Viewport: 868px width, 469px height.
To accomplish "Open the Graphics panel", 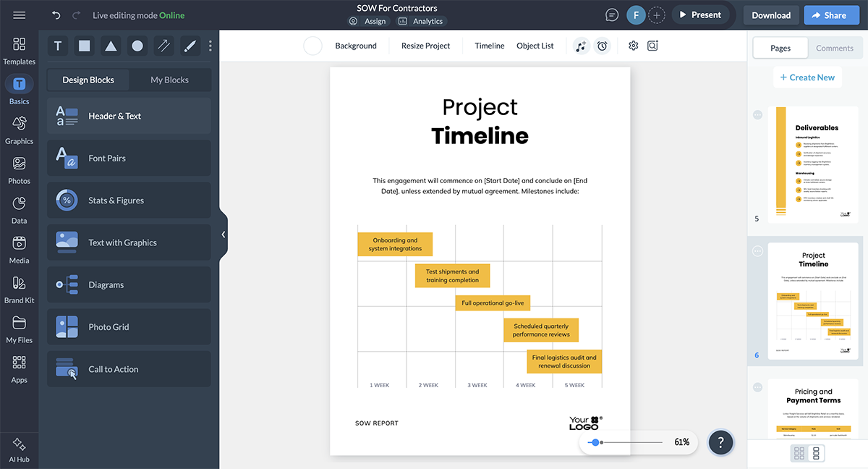I will tap(19, 127).
